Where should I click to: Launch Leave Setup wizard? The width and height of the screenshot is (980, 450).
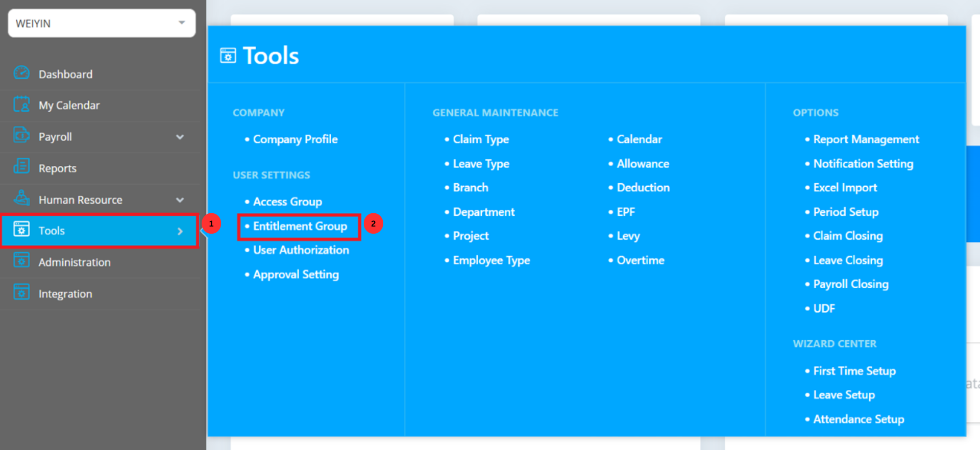844,395
